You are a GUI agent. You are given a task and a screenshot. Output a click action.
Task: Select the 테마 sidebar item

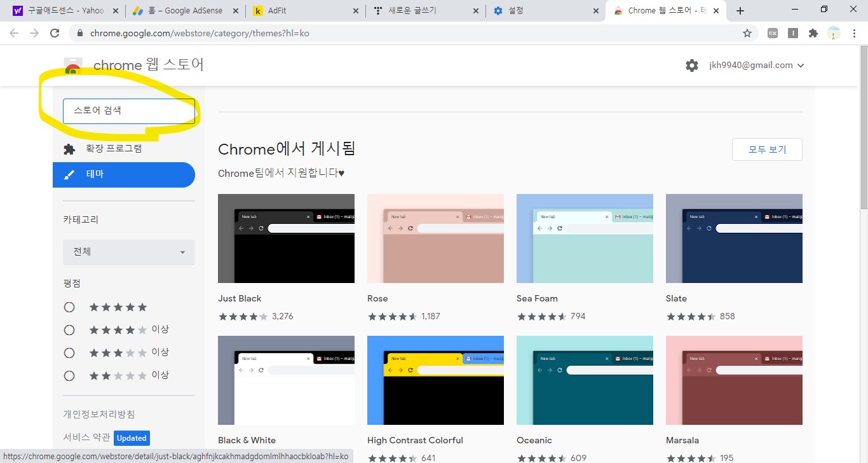pos(124,174)
